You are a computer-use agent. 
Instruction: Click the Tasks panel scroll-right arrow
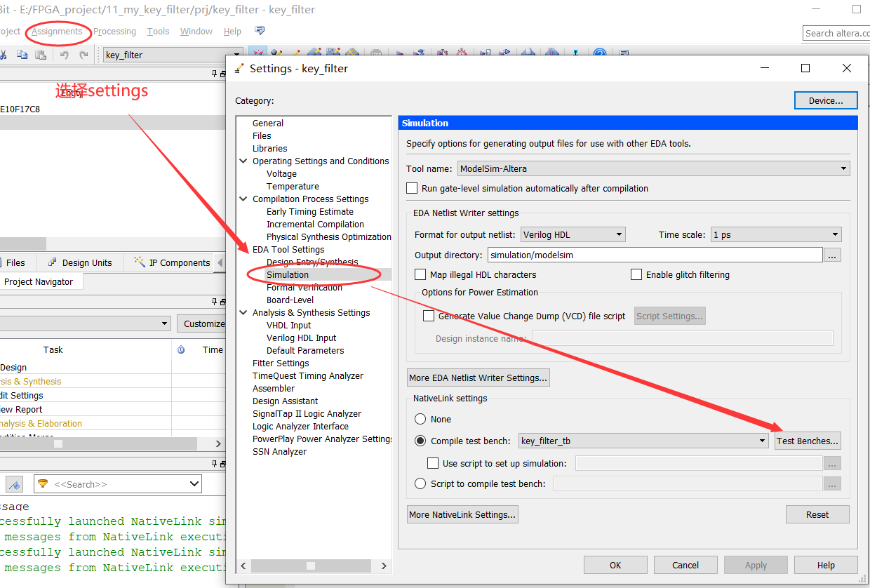218,443
